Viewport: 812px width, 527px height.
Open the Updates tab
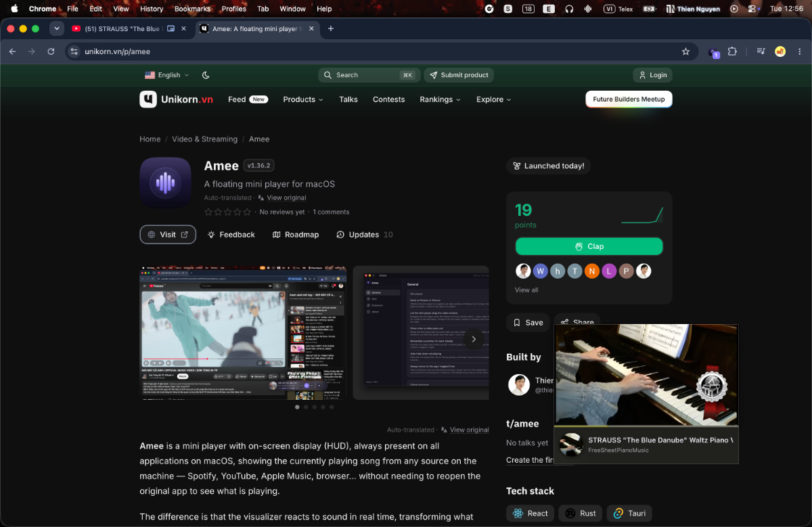tap(364, 235)
